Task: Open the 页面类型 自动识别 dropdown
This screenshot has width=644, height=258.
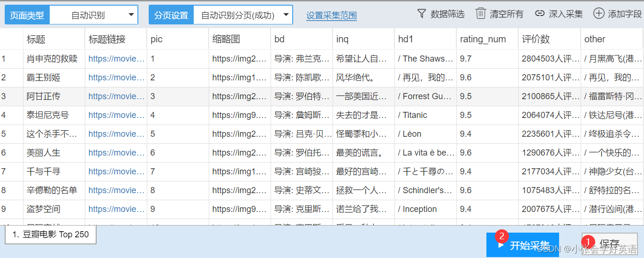Action: (94, 15)
